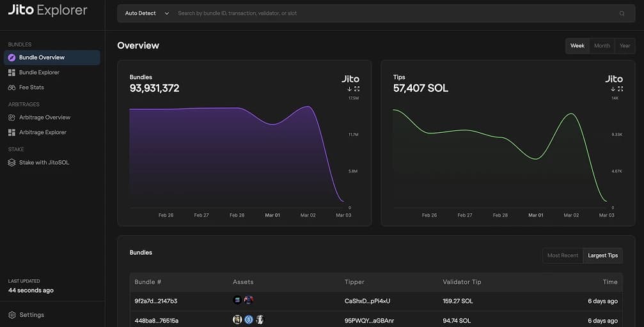The width and height of the screenshot is (644, 327).
Task: Click the first asset icon in row 9f2a7d...2147b3
Action: (237, 300)
